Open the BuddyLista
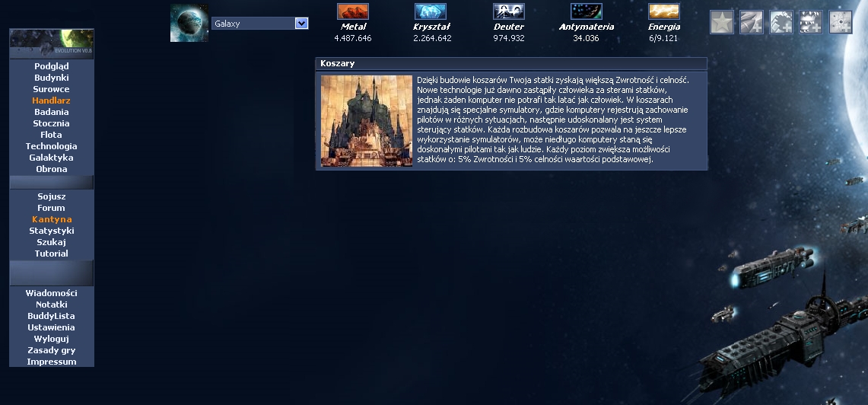Image resolution: width=868 pixels, height=405 pixels. [52, 316]
